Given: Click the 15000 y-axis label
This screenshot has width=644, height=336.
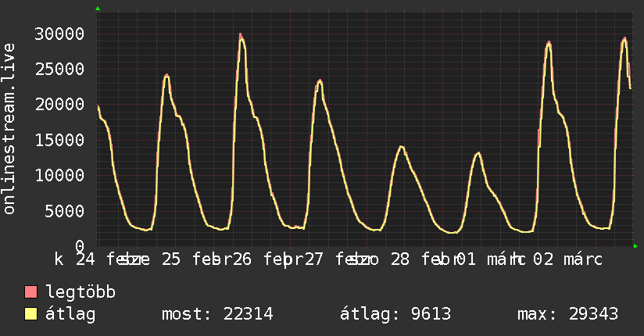Looking at the screenshot, I should click(59, 140).
